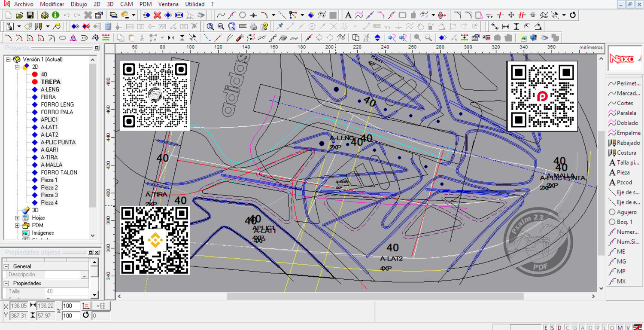Open the Dibujo menu
Image resolution: width=644 pixels, height=330 pixels.
pos(79,4)
